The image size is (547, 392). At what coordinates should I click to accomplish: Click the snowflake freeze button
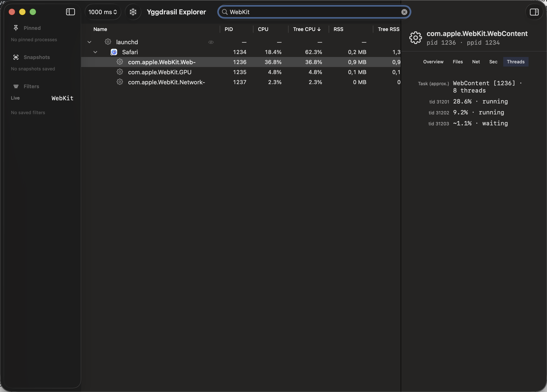tap(133, 12)
